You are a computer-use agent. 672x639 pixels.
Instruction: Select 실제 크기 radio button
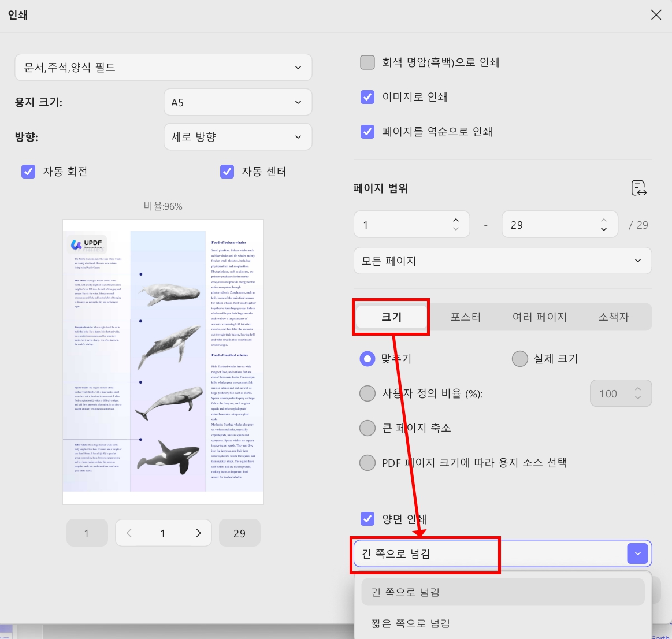[519, 358]
